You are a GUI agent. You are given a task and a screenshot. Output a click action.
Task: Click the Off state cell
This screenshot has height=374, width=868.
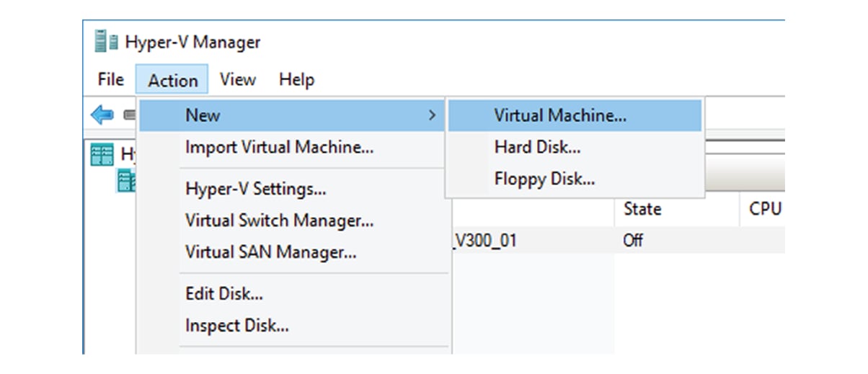point(633,241)
